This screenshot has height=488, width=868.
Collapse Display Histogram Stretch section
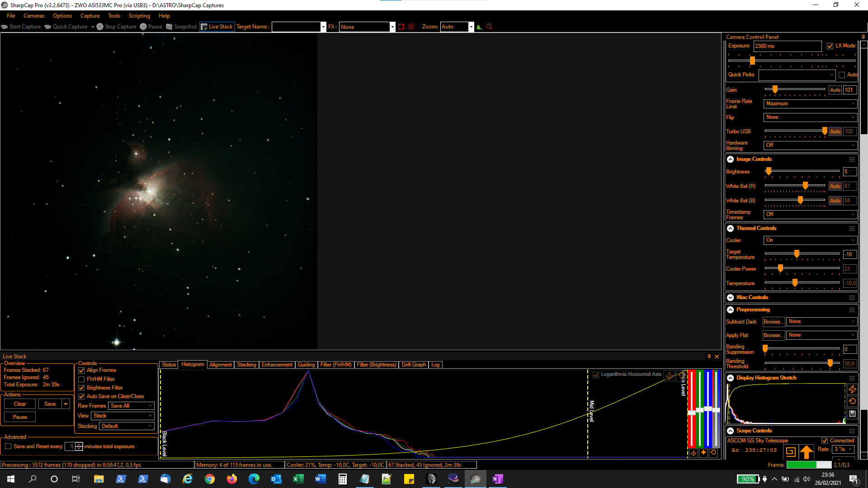[x=730, y=378]
